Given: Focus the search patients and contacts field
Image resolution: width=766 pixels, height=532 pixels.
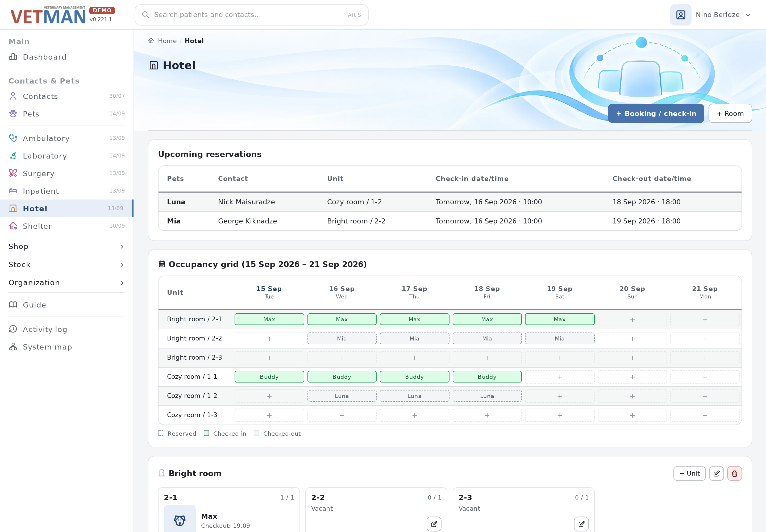Looking at the screenshot, I should tap(251, 15).
